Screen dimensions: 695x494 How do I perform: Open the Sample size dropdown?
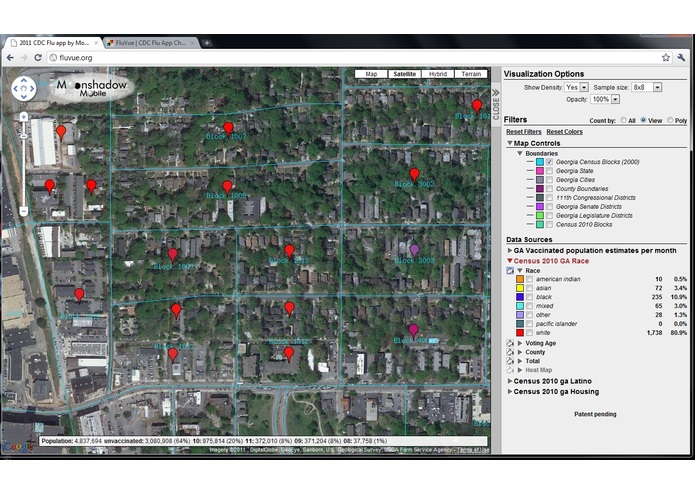tap(647, 87)
